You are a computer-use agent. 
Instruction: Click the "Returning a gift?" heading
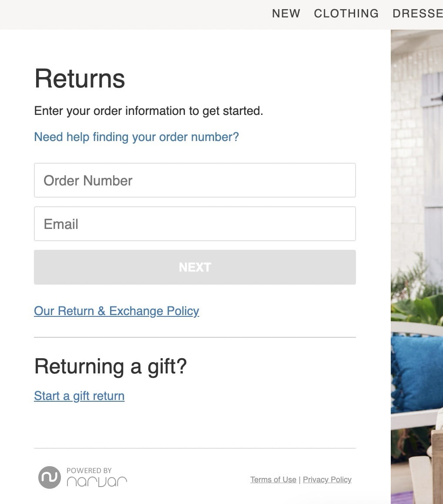(x=110, y=366)
